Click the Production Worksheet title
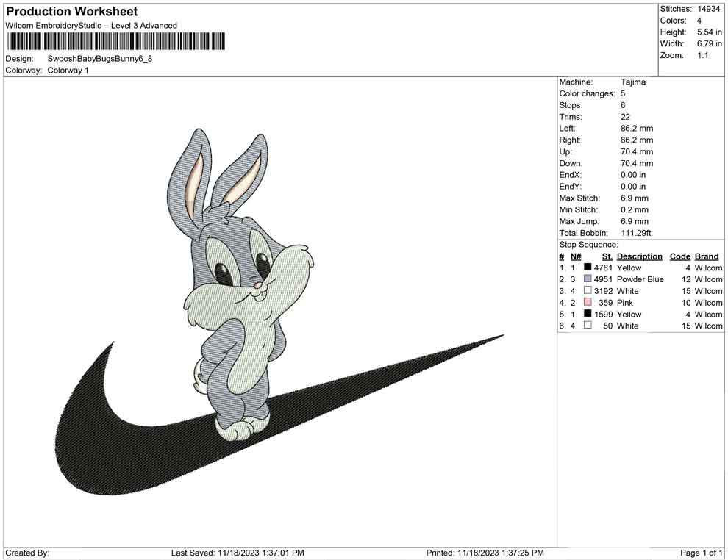 click(71, 11)
